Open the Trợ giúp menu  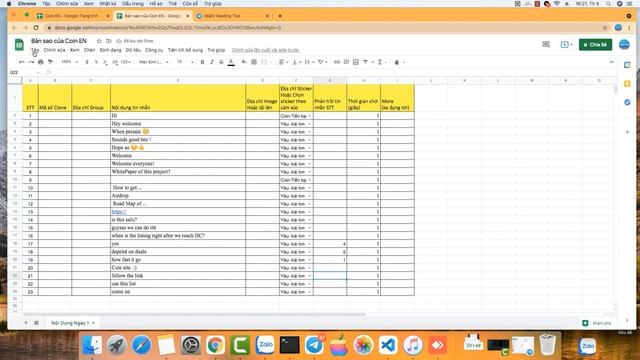point(216,50)
